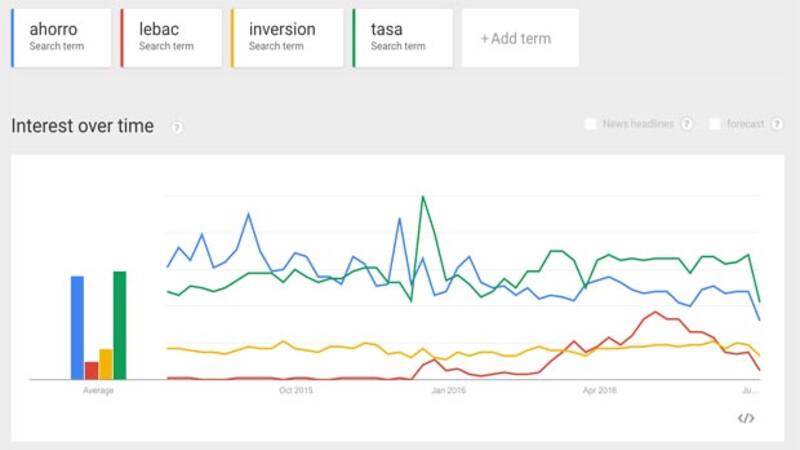The image size is (800, 450).
Task: Click the red lebac line's highest peak
Action: tap(656, 312)
